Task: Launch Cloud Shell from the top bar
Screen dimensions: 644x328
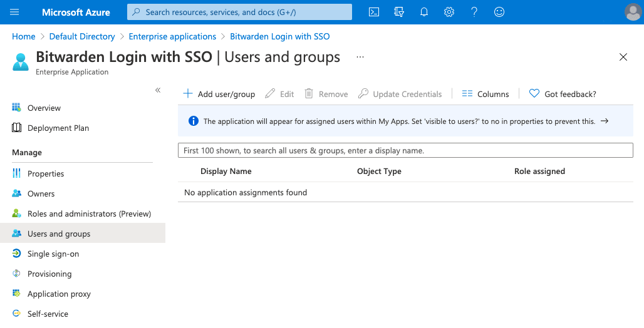Action: [x=374, y=12]
